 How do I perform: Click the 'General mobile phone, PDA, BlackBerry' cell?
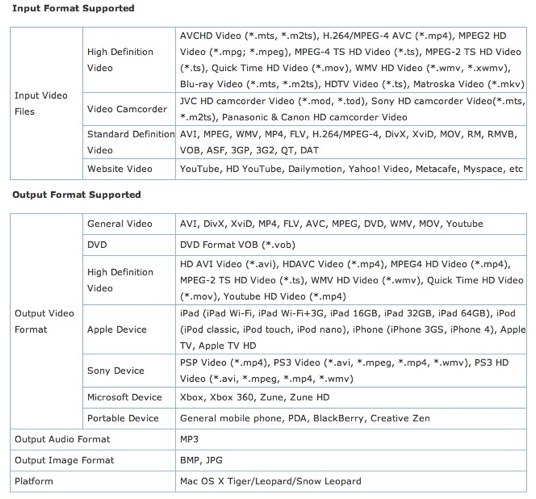pos(351,418)
